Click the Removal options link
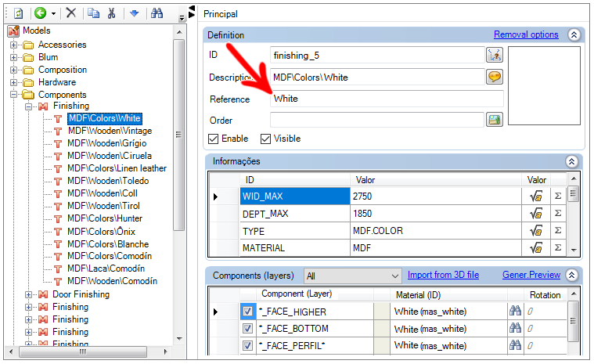Screen dimensions: 594x364 tap(526, 34)
